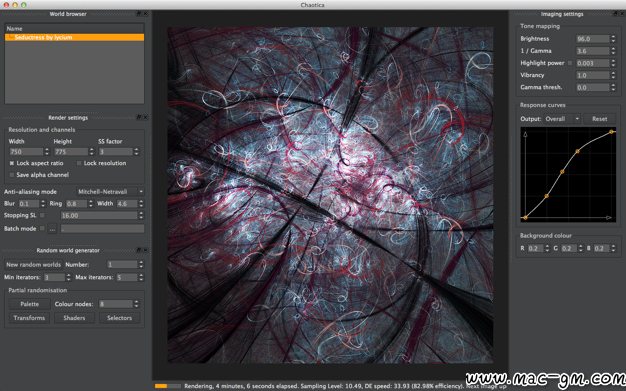Image resolution: width=626 pixels, height=391 pixels.
Task: Click the SS factor field
Action: pos(116,152)
